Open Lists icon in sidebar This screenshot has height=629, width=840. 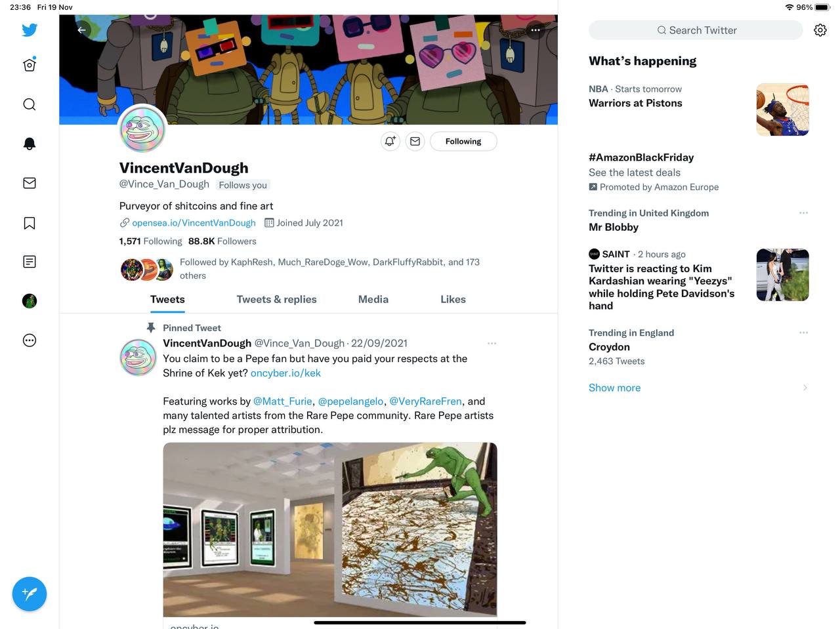(x=30, y=262)
